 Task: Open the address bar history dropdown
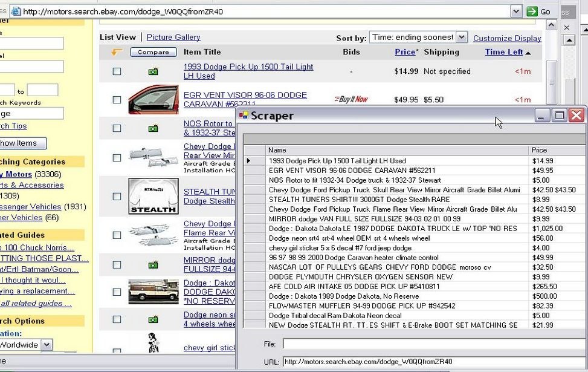tap(517, 11)
